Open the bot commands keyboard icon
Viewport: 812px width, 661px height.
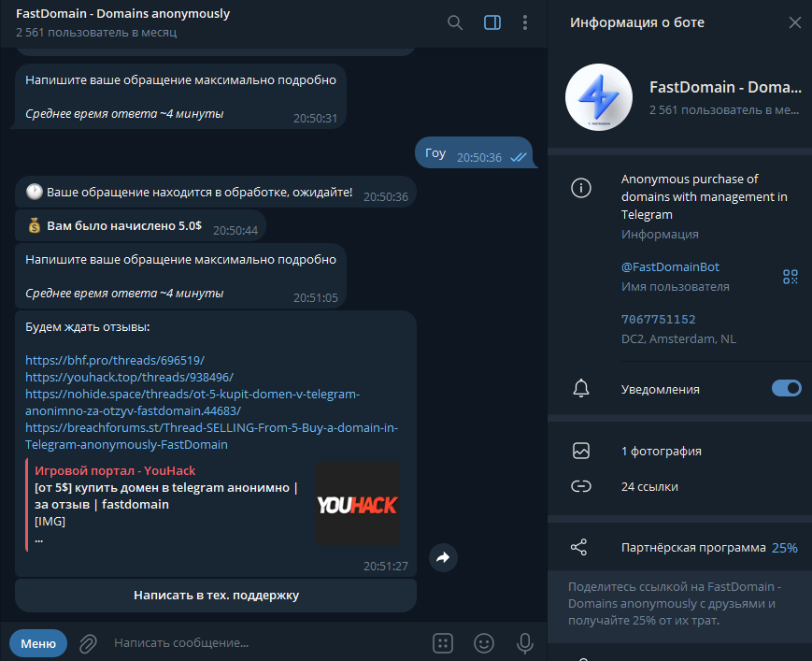[443, 643]
